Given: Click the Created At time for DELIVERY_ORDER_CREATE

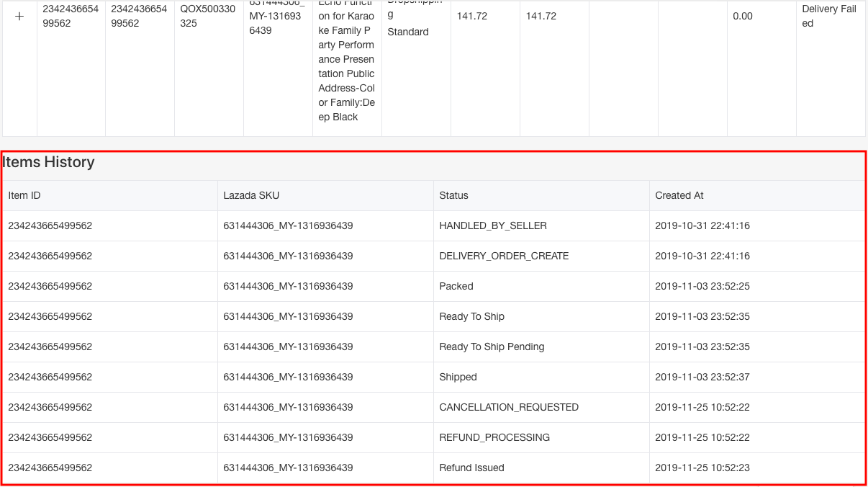Looking at the screenshot, I should tap(702, 256).
